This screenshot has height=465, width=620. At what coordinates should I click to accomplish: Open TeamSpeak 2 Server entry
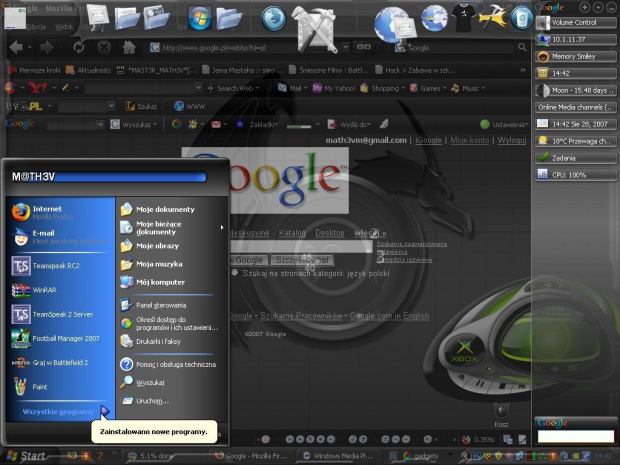60,314
